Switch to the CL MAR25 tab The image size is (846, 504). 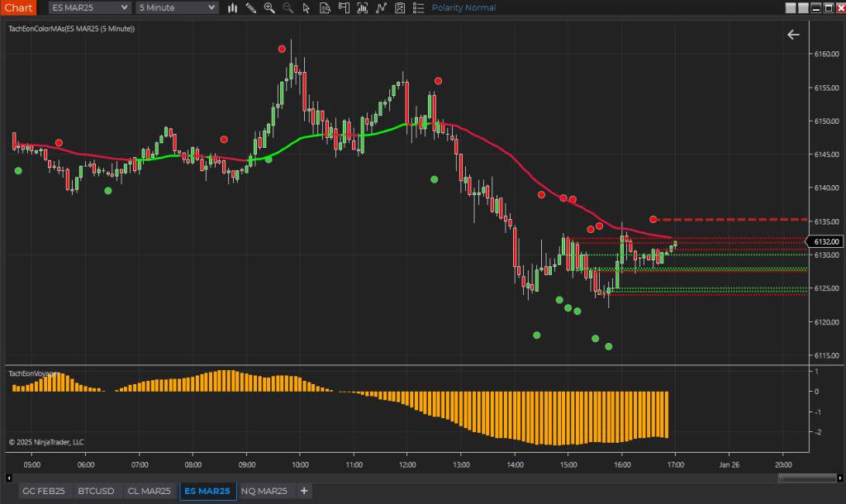tap(150, 491)
